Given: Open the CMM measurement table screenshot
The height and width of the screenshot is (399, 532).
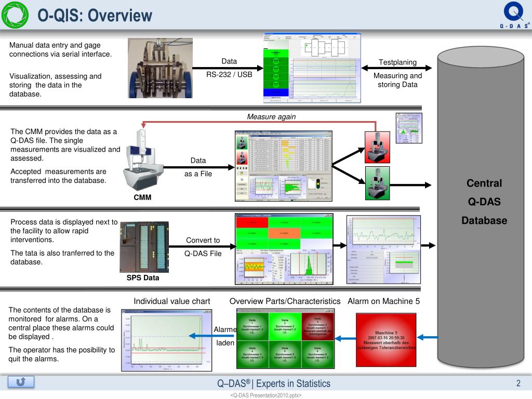Looking at the screenshot, I should (283, 166).
